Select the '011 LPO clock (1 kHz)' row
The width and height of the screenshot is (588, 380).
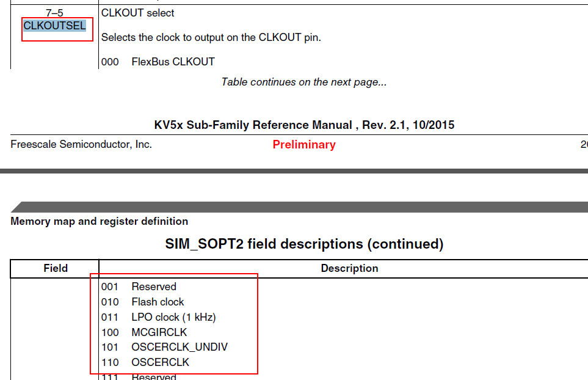159,317
